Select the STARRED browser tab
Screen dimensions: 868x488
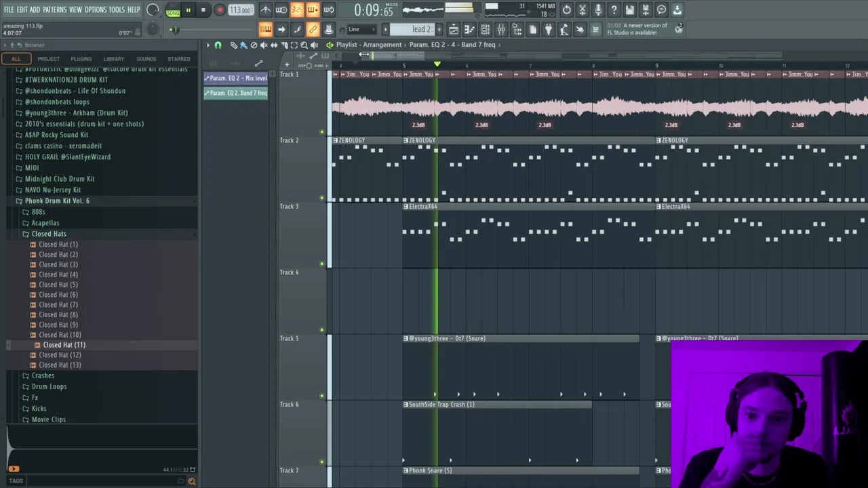179,59
